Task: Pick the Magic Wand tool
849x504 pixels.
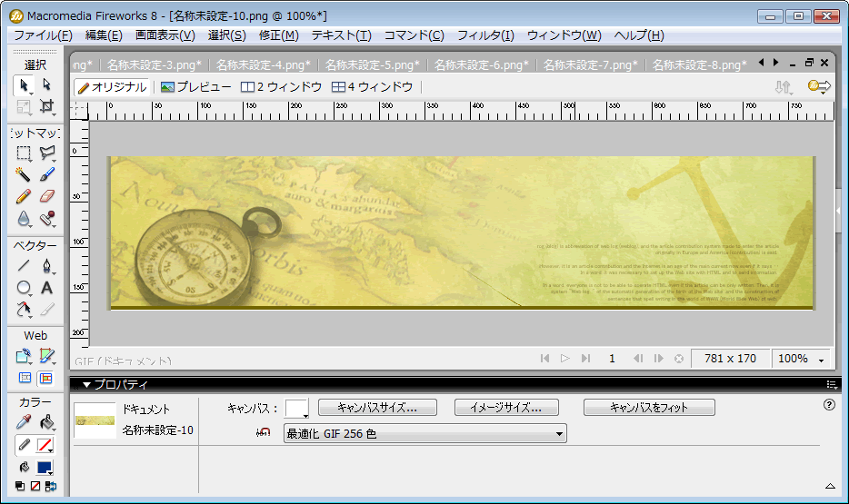Action: (x=24, y=173)
